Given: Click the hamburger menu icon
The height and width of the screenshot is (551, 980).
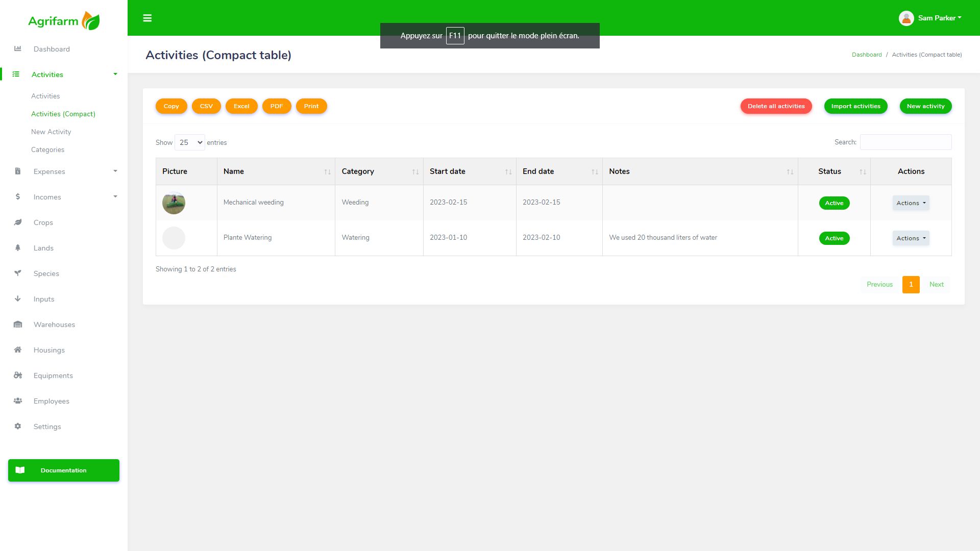Looking at the screenshot, I should tap(147, 18).
